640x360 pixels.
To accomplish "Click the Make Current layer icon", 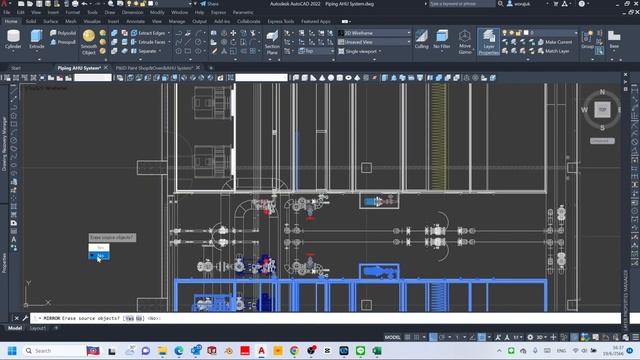I will (541, 42).
